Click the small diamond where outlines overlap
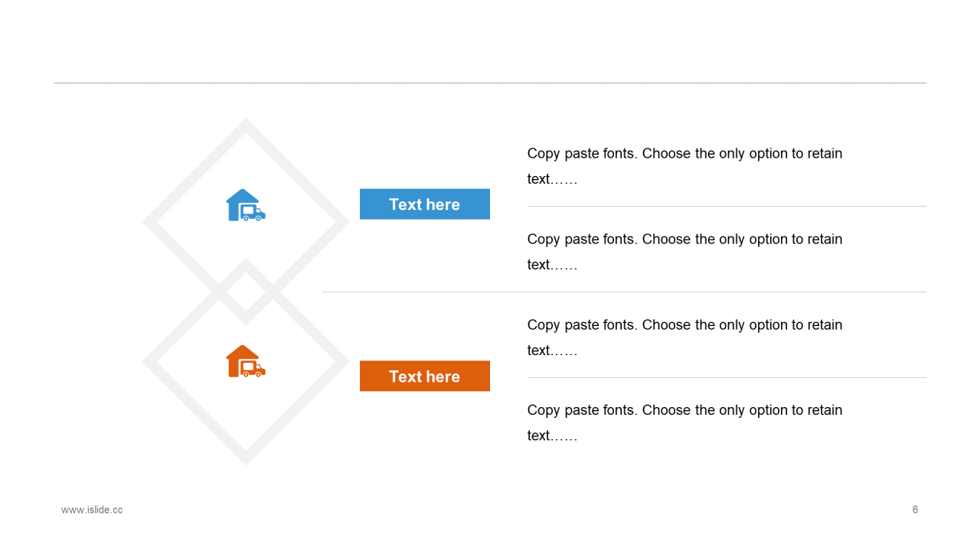The width and height of the screenshot is (980, 551). (x=246, y=292)
